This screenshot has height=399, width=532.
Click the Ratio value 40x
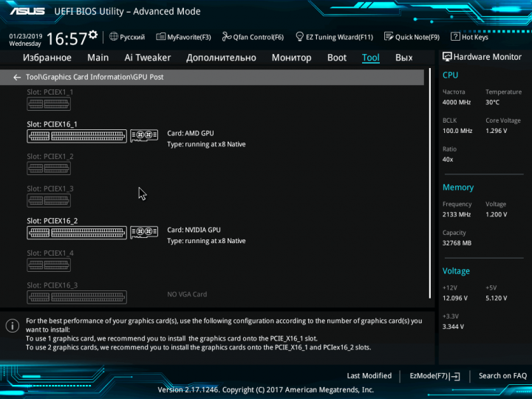(x=448, y=160)
